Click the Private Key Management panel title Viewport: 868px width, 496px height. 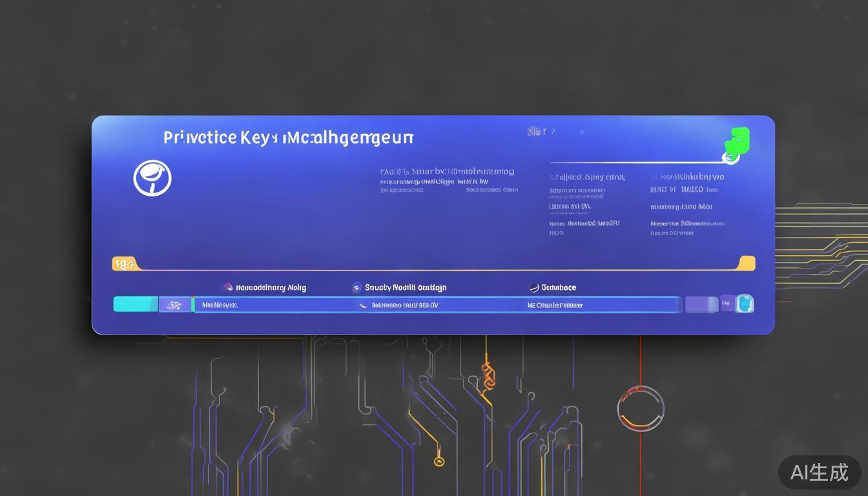point(288,138)
